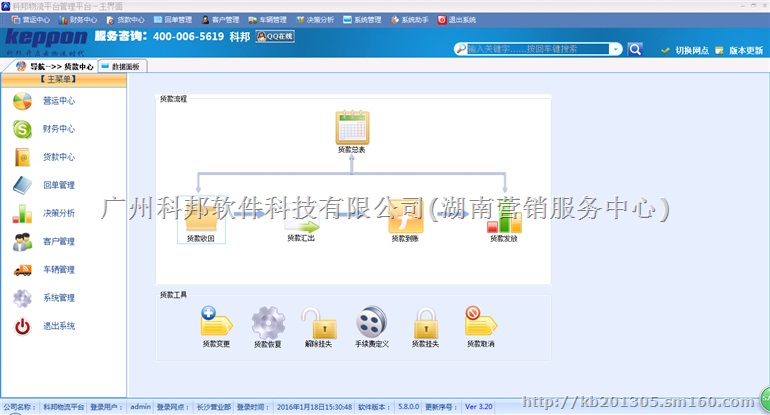Viewport: 770px width, 415px height.
Task: Open the 货款总表 calendar icon
Action: [x=352, y=127]
